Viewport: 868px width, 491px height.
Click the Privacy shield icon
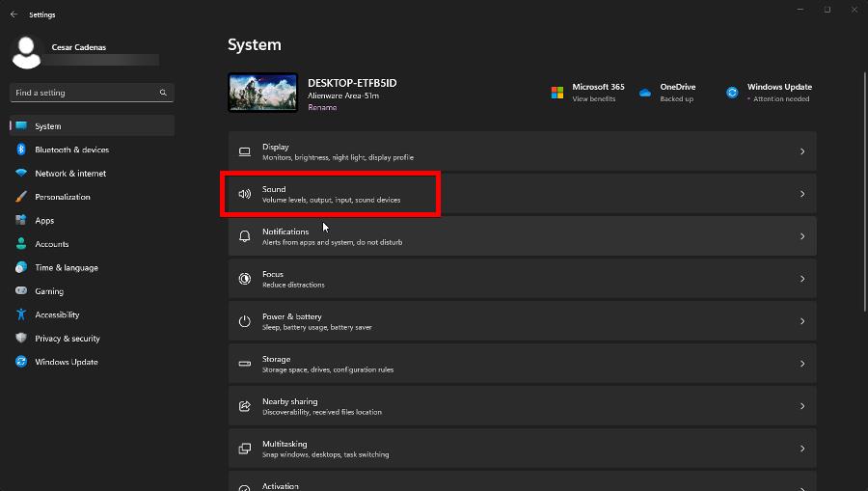[x=21, y=338]
